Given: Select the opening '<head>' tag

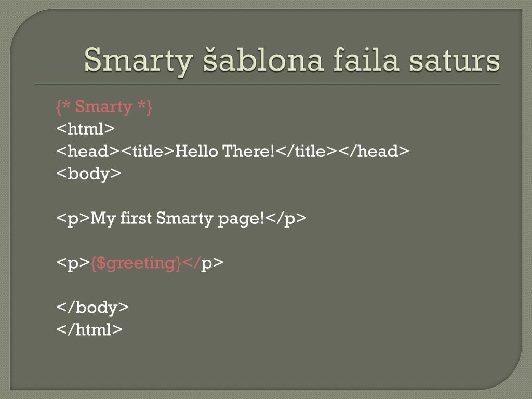Looking at the screenshot, I should pyautogui.click(x=88, y=151).
